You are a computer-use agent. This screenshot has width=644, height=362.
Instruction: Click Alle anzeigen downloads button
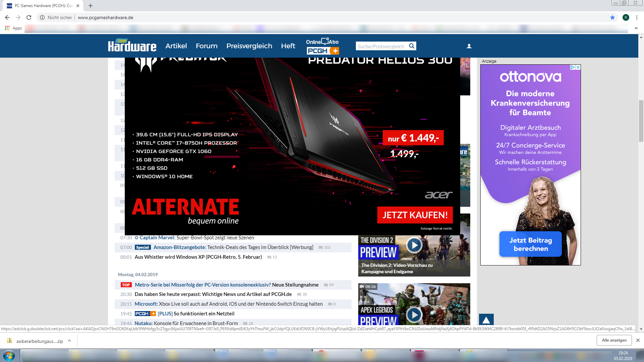614,340
